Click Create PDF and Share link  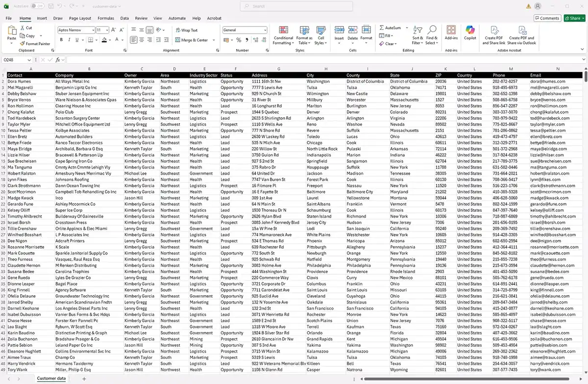coord(494,35)
